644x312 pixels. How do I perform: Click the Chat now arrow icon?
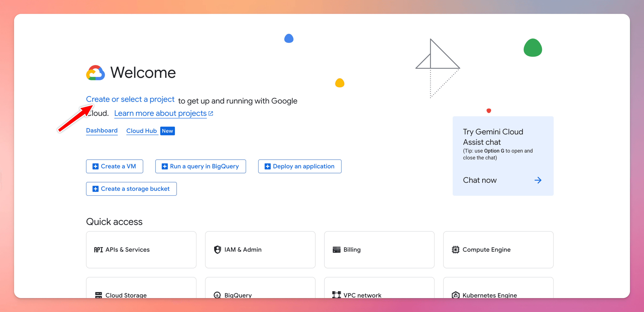coord(538,180)
